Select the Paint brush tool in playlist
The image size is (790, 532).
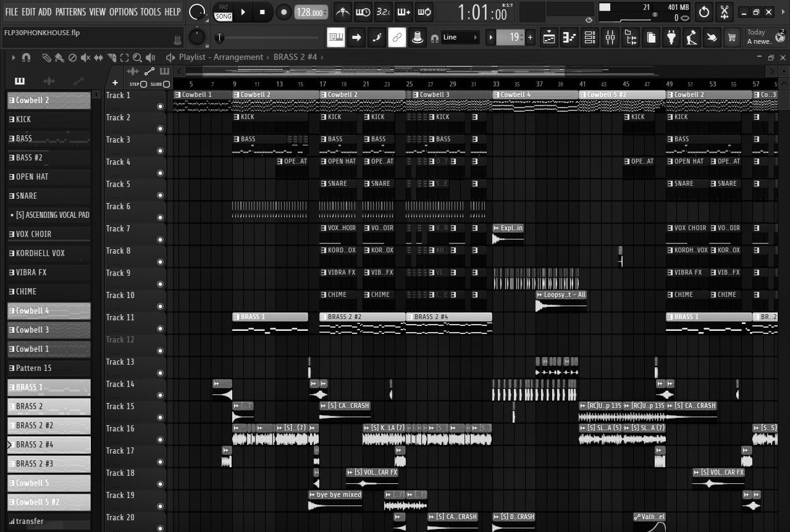pos(59,57)
